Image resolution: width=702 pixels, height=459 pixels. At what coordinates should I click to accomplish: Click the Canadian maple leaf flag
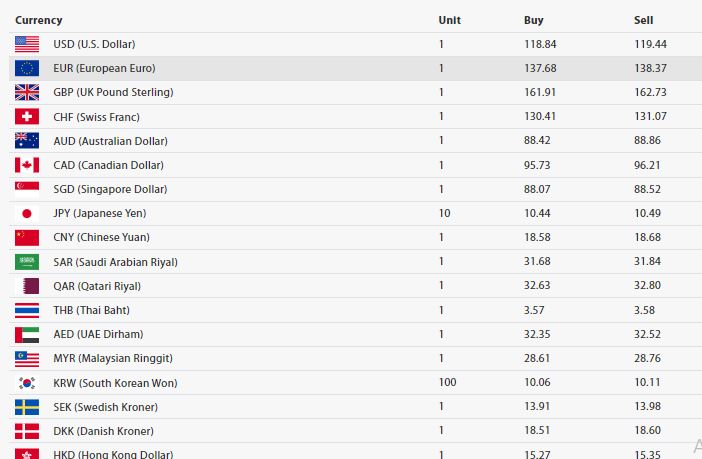(x=27, y=165)
